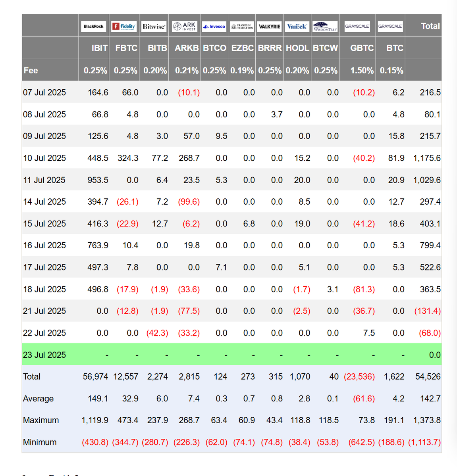Click the Grayscale logo above GBTC
The height and width of the screenshot is (476, 457).
357,26
